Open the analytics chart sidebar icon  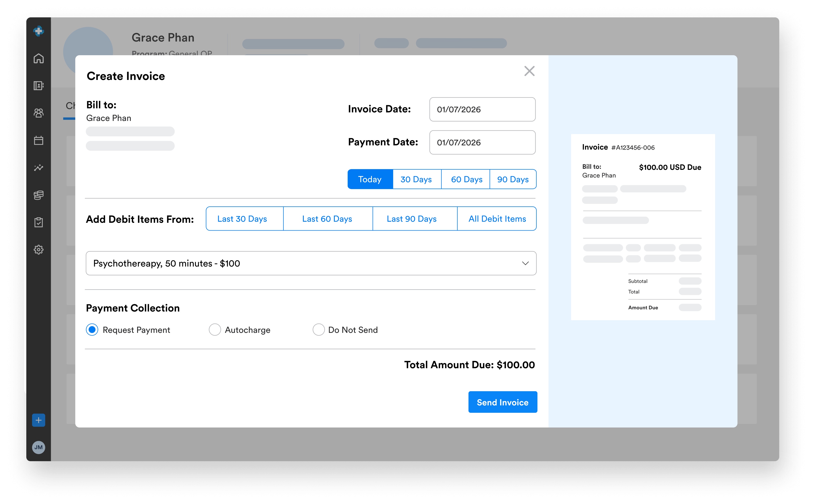[39, 168]
